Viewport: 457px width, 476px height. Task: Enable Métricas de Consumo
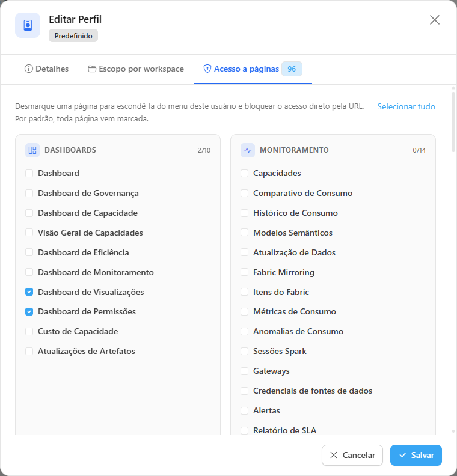pyautogui.click(x=245, y=311)
